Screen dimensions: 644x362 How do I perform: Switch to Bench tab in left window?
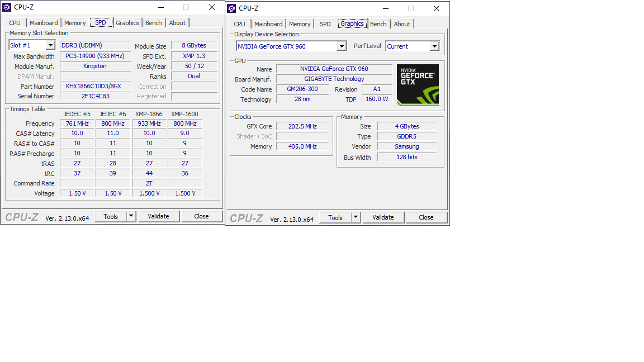[154, 23]
